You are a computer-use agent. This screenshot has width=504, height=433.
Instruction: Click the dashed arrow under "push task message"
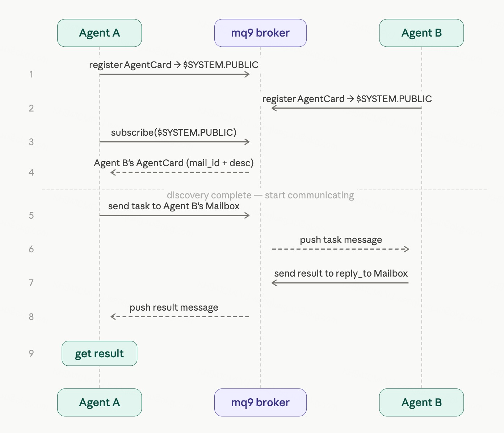coord(340,249)
